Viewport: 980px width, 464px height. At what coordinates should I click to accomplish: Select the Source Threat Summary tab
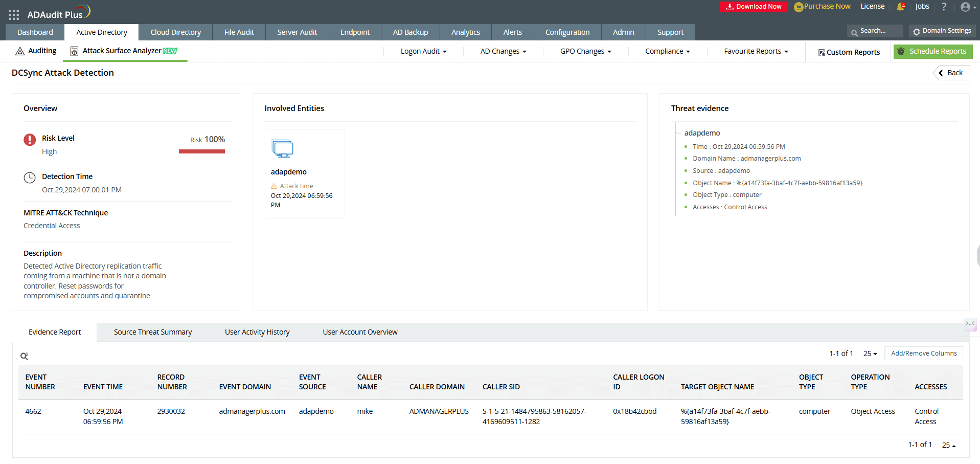(x=153, y=332)
